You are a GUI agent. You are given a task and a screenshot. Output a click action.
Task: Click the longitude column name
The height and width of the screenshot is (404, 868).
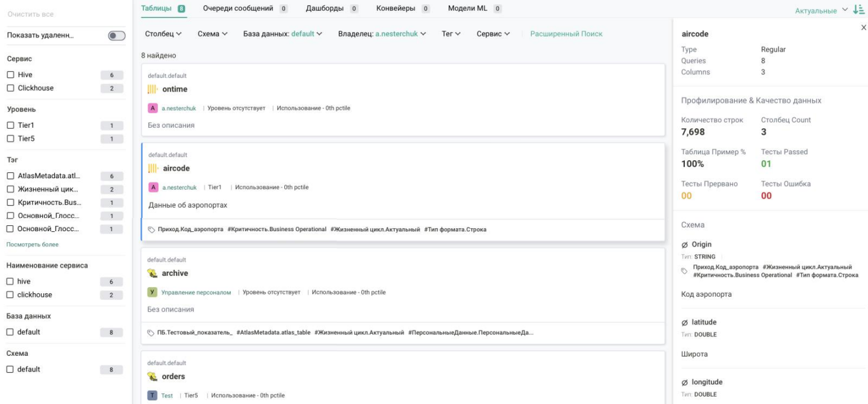point(707,382)
